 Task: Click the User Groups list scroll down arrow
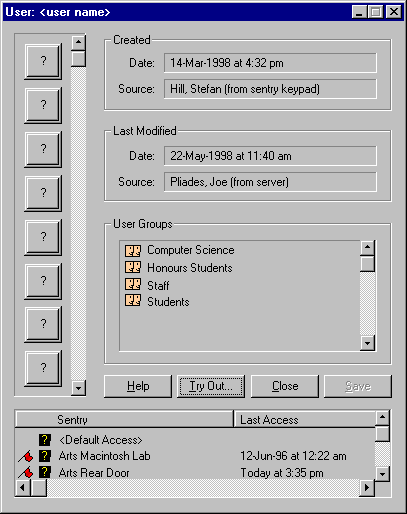pyautogui.click(x=368, y=343)
